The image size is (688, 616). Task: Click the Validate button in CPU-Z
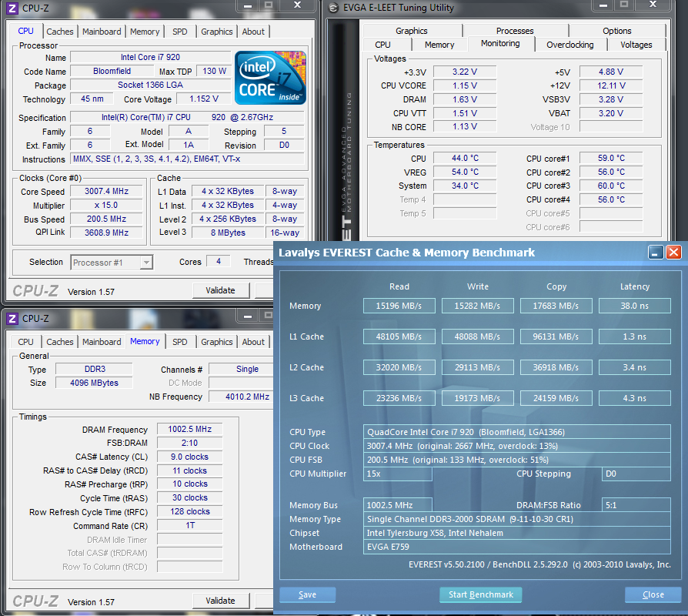point(222,290)
